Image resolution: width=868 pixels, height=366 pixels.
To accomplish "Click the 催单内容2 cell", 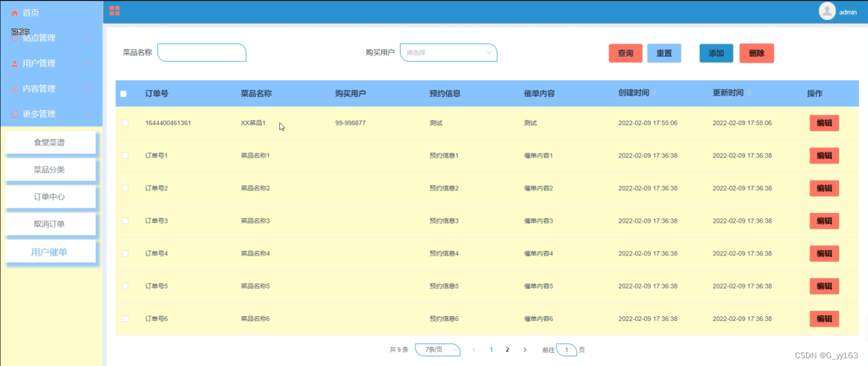I will point(538,188).
